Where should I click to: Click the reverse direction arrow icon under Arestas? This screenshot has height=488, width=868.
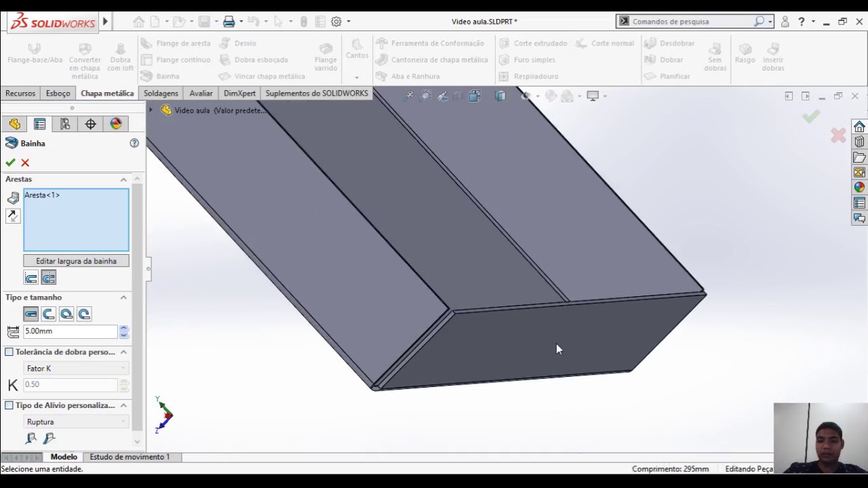point(12,216)
